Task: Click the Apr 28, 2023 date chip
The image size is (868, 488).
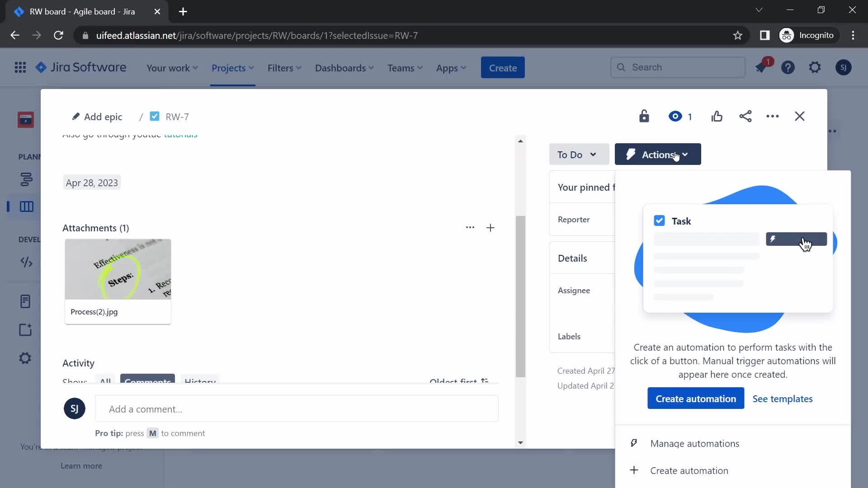Action: pyautogui.click(x=92, y=183)
